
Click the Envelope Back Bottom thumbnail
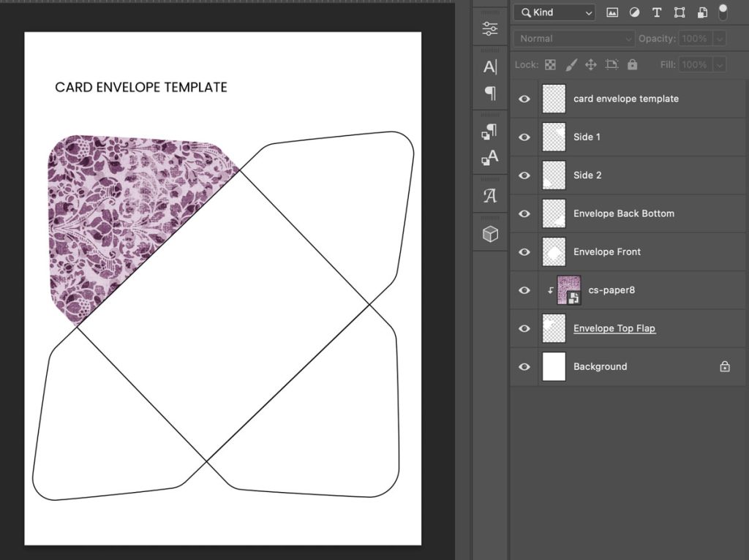tap(554, 213)
